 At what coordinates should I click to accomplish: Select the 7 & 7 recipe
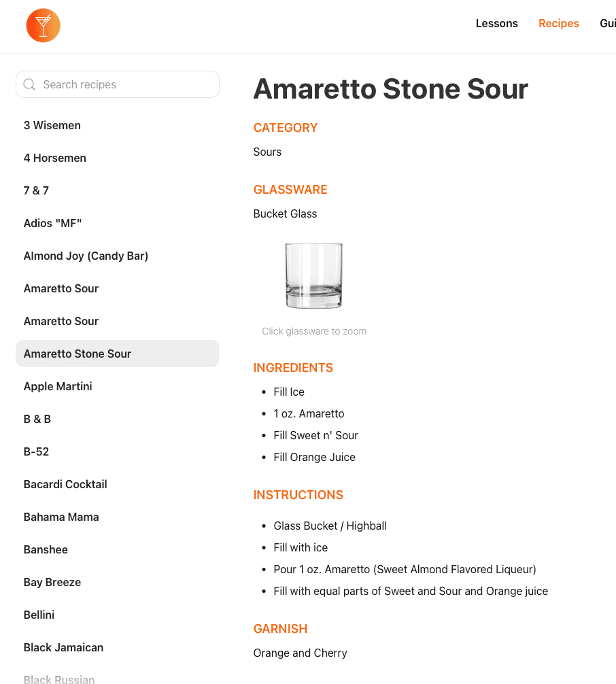coord(36,190)
